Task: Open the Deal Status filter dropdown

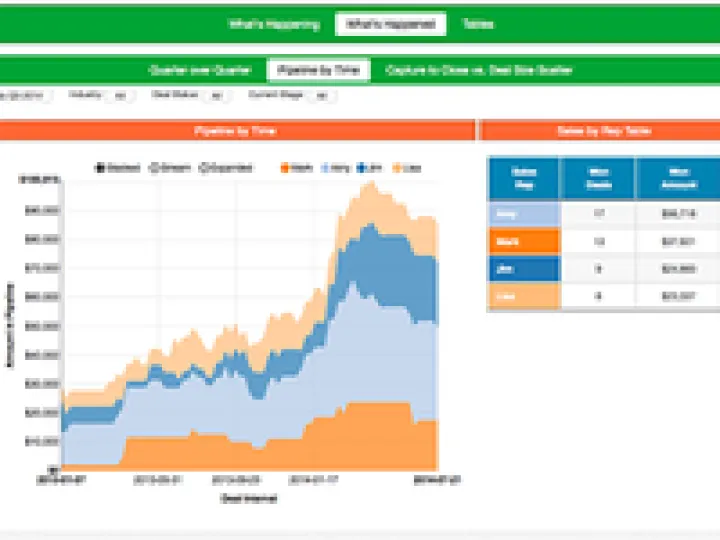Action: [x=216, y=96]
